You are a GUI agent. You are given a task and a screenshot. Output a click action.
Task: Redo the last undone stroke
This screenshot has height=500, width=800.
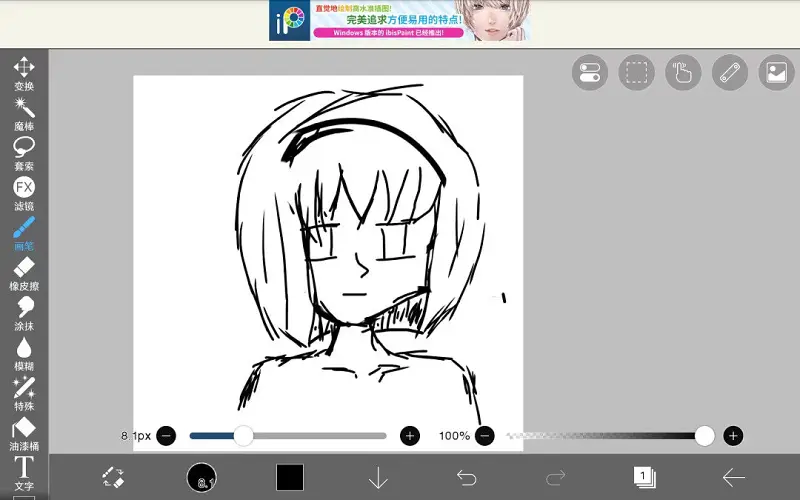555,478
